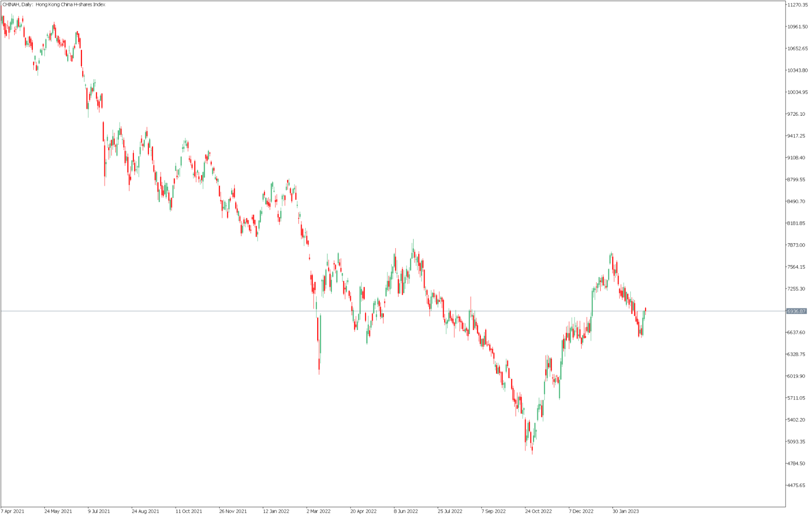812x516 pixels.
Task: Select the '2 Mar 2022' date label
Action: 318,512
